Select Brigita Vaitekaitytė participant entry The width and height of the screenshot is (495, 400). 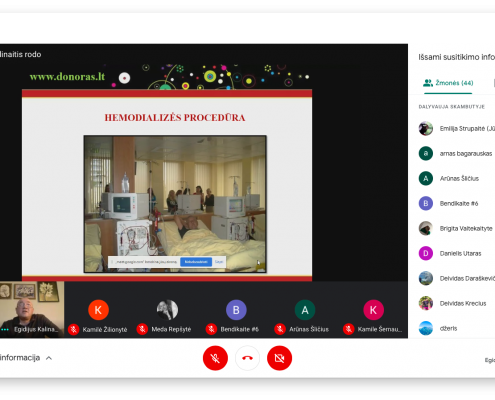point(457,228)
